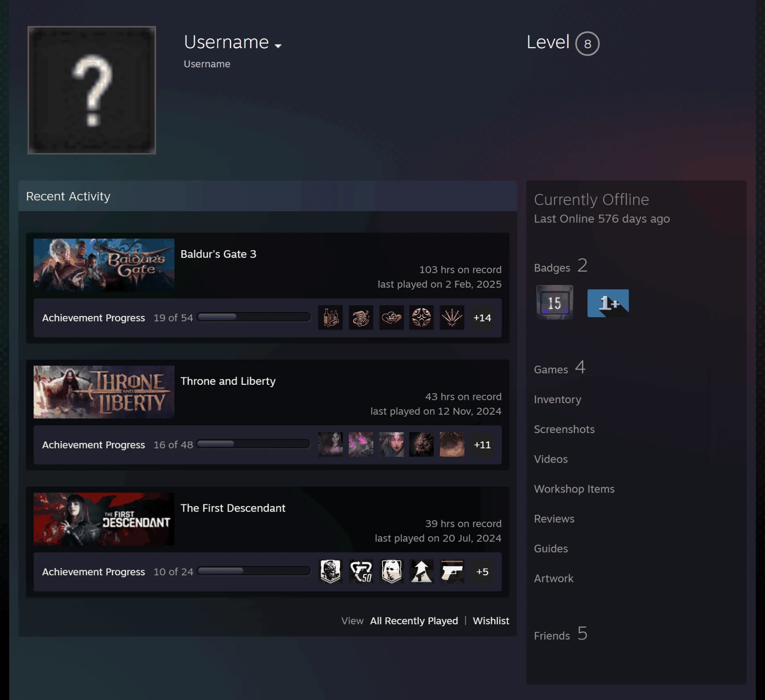Show the +5 more First Descendant achievements
The height and width of the screenshot is (700, 765).
pyautogui.click(x=482, y=571)
